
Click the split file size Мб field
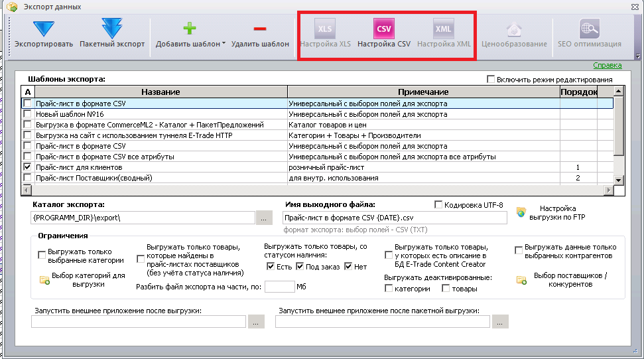[x=280, y=286]
